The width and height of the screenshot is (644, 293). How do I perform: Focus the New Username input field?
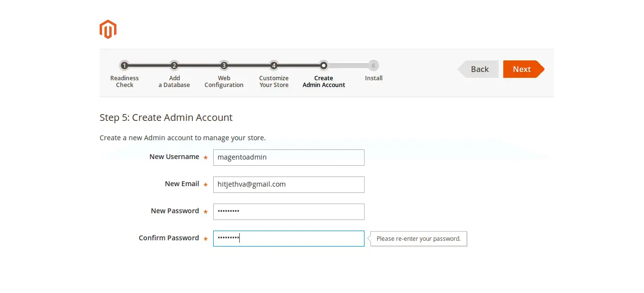[x=289, y=158]
